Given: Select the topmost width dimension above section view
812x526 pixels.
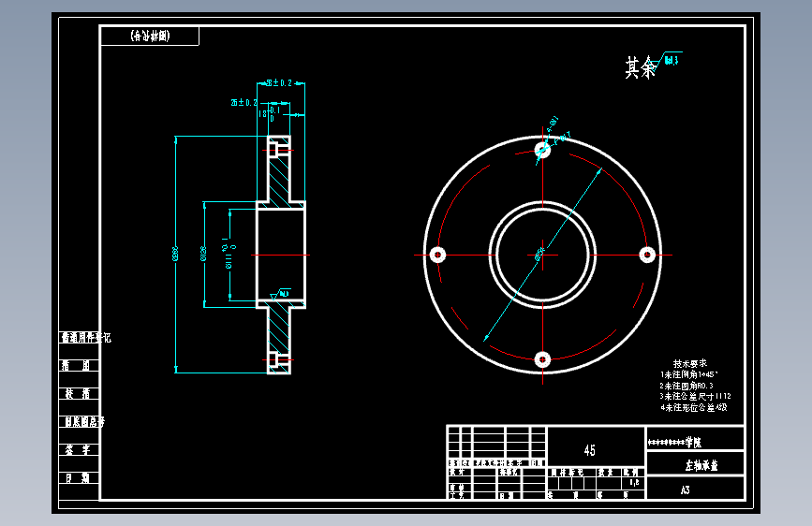Looking at the screenshot, I should click(280, 83).
